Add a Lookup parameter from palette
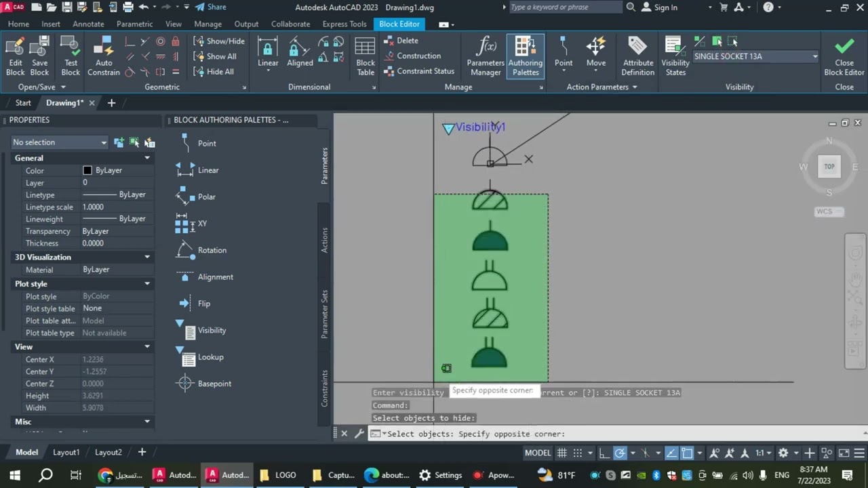Screen dimensions: 868x488 pyautogui.click(x=200, y=357)
